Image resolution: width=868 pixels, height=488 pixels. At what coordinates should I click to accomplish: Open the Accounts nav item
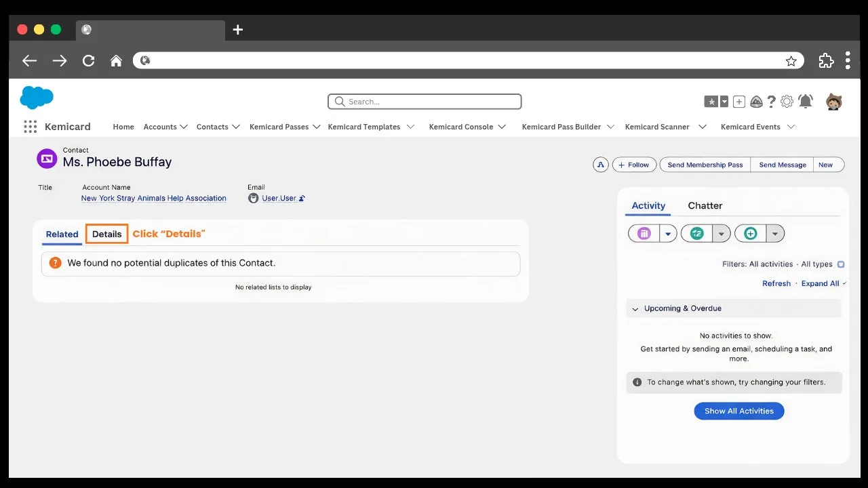coord(160,127)
